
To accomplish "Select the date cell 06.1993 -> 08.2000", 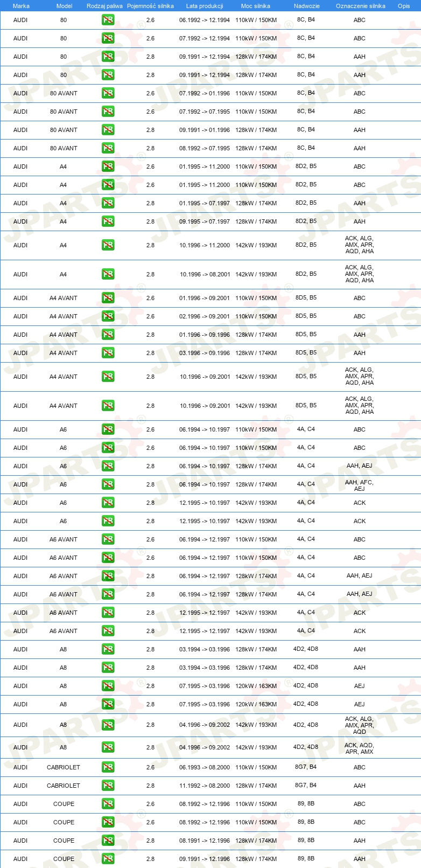I will (205, 767).
